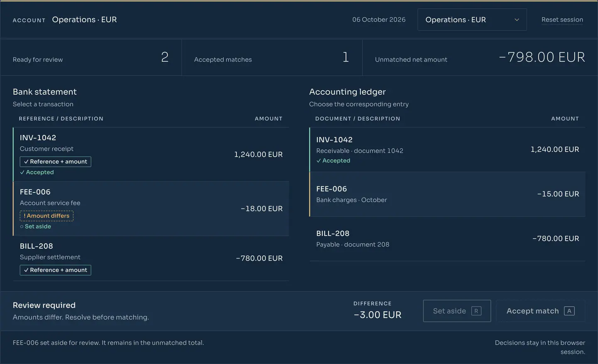598x364 pixels.
Task: Select the INV-1042 bank statement transaction
Action: [151, 154]
